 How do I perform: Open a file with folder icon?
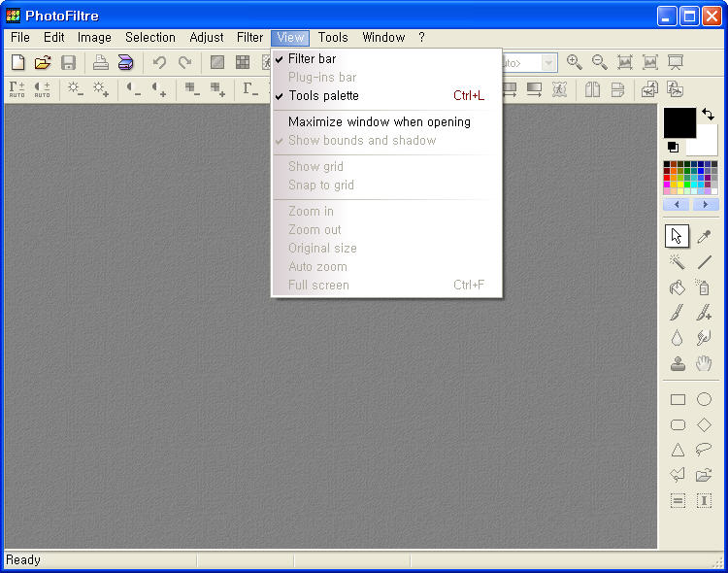point(43,62)
